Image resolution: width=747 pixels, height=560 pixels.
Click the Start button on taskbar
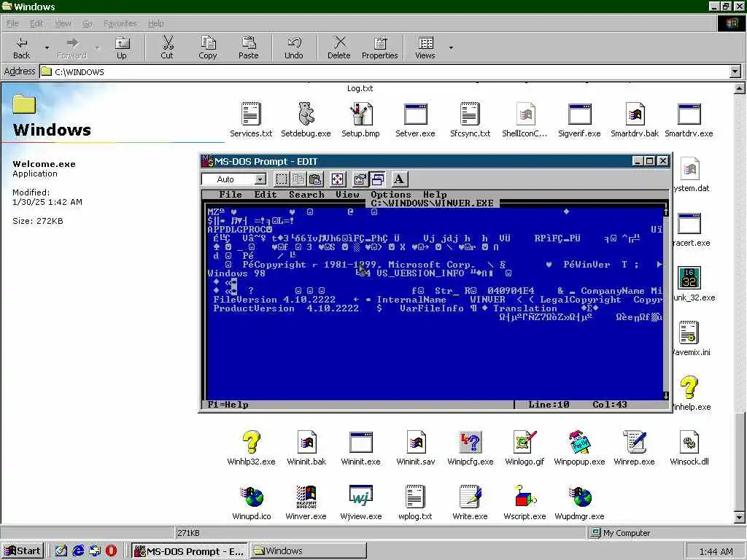click(23, 551)
